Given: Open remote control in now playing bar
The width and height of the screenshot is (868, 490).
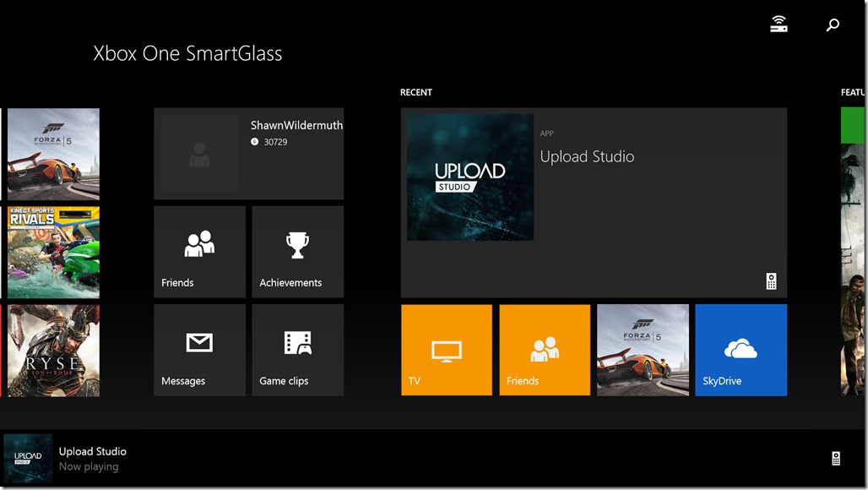Looking at the screenshot, I should [x=836, y=459].
